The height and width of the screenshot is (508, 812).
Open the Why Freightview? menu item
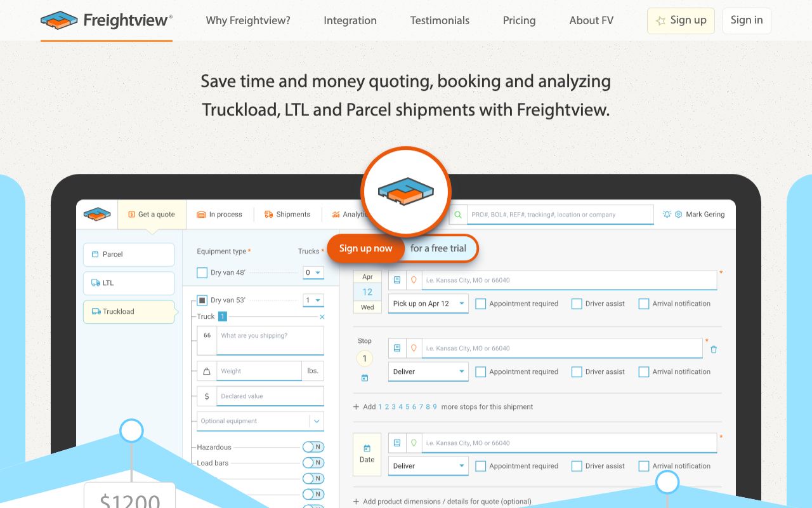click(248, 20)
